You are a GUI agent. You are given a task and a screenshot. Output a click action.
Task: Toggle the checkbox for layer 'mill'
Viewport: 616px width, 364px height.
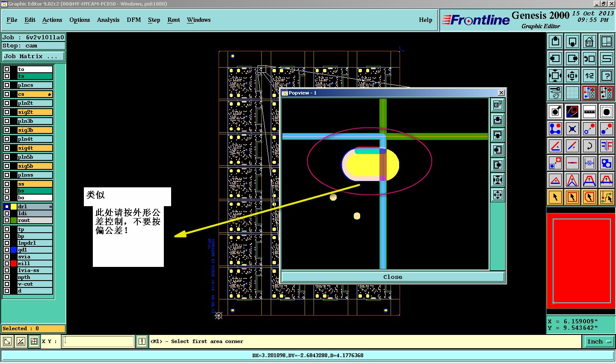coord(7,263)
